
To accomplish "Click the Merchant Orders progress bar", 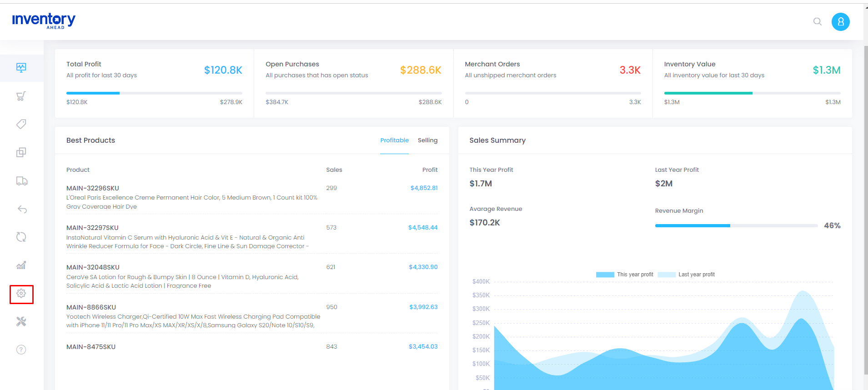I will pos(553,93).
